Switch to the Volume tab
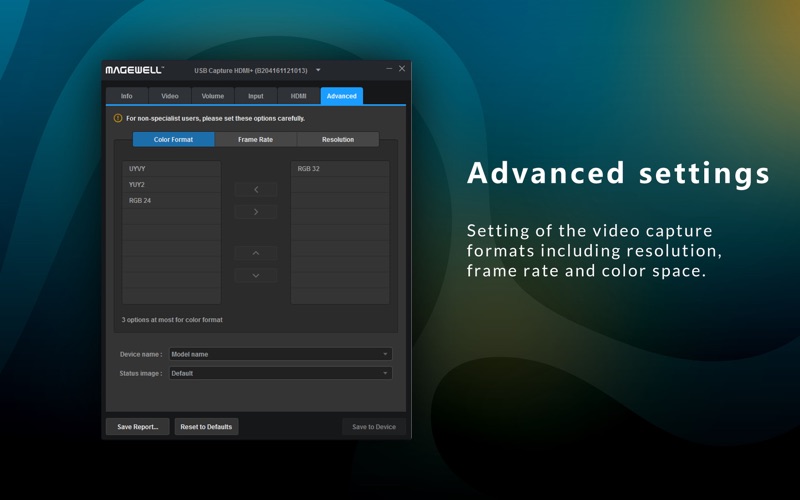800x500 pixels. 213,96
